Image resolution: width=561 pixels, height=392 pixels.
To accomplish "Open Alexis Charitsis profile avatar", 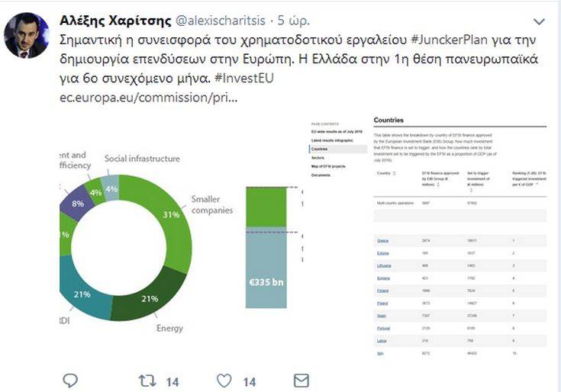I will 27,36.
